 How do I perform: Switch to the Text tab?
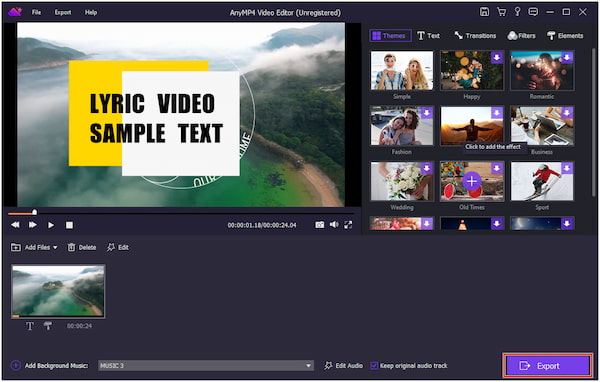click(x=429, y=36)
